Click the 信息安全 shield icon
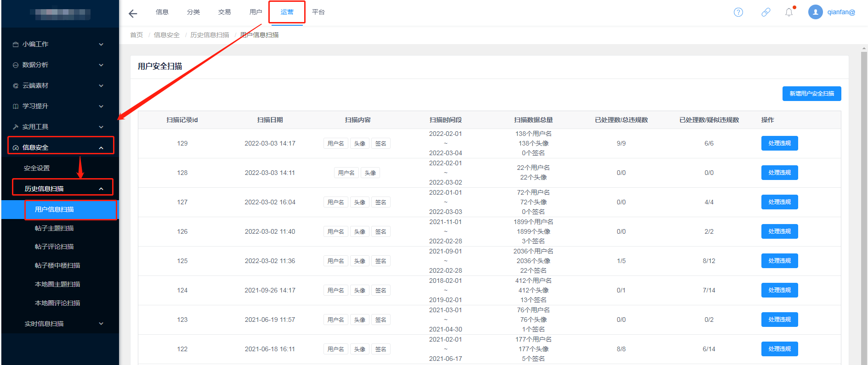The width and height of the screenshot is (868, 365). [16, 148]
